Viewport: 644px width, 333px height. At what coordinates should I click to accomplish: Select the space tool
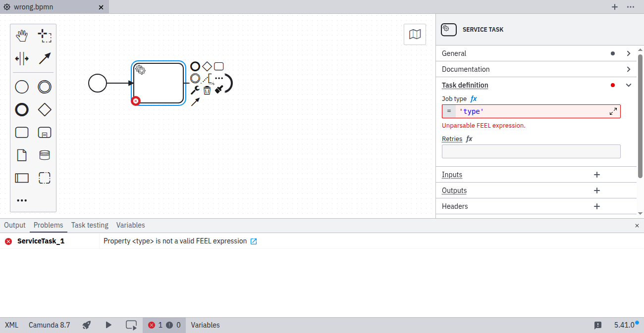tap(22, 58)
